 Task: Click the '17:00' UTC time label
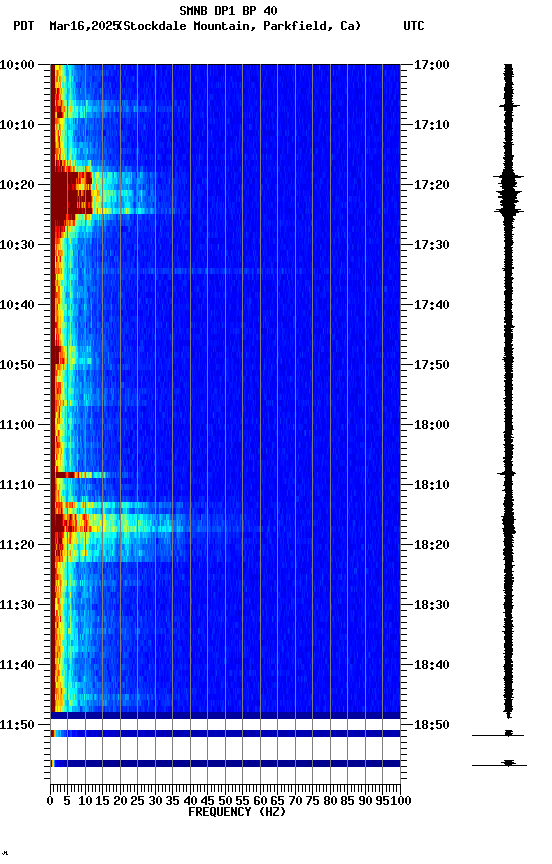[x=432, y=65]
